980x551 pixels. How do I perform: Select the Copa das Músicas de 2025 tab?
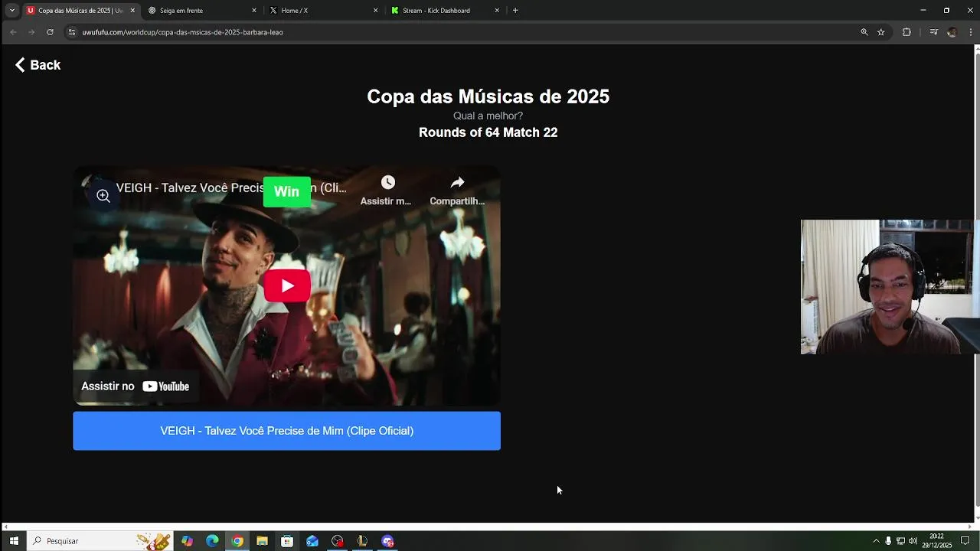[80, 11]
